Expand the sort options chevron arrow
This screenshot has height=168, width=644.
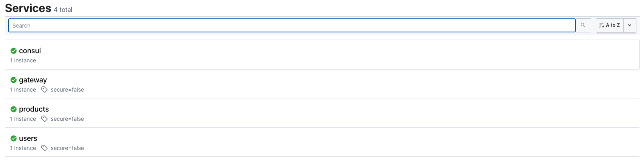click(630, 25)
